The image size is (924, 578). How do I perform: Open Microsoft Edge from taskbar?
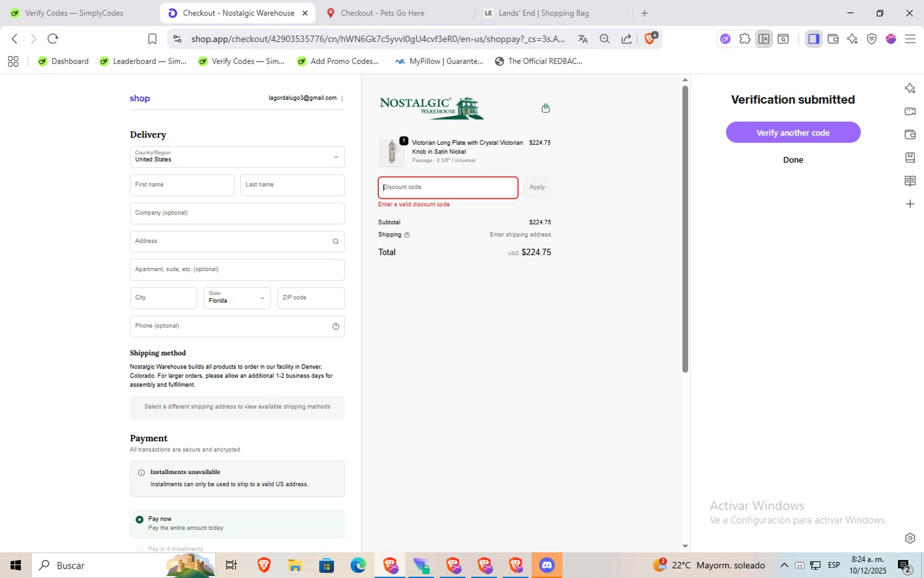pos(358,565)
